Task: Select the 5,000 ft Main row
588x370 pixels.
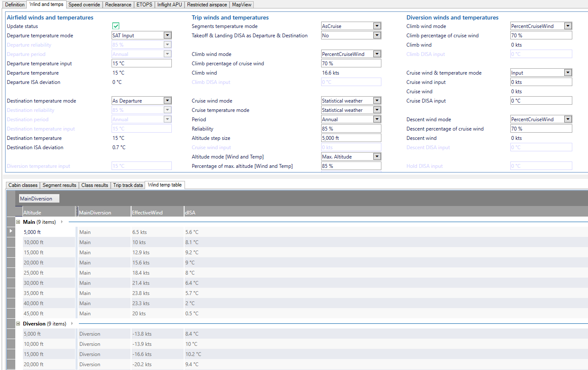Action: [49, 232]
